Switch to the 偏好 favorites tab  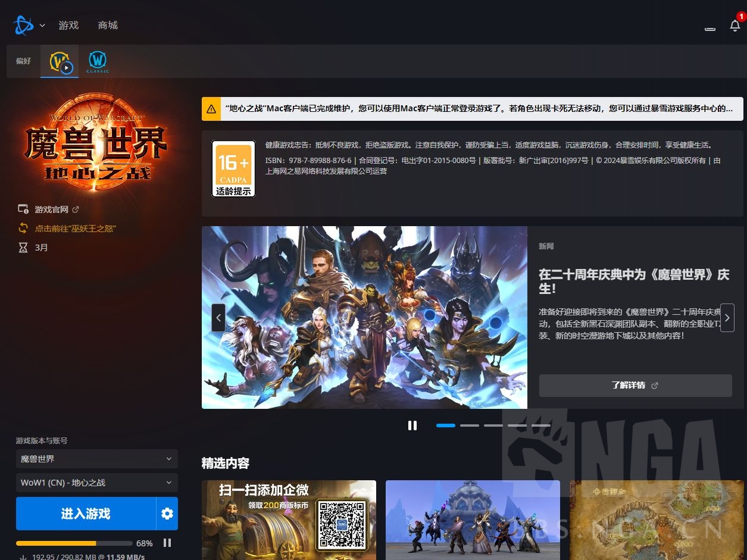click(x=23, y=61)
